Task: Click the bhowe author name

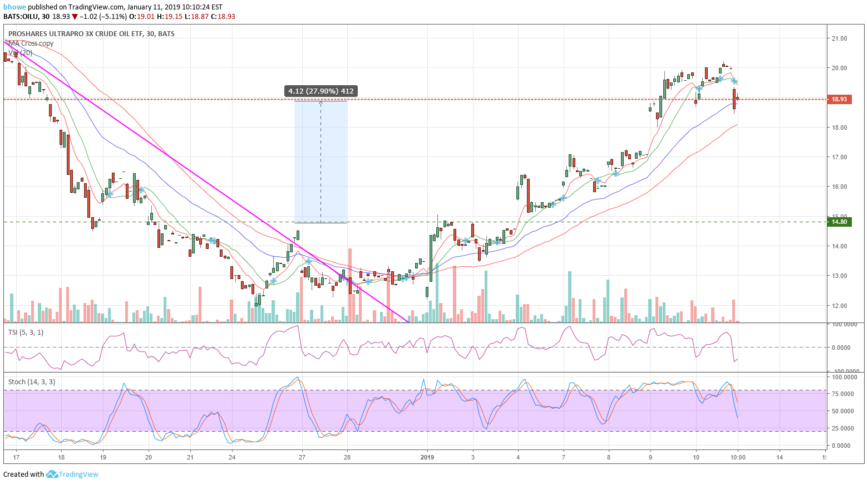Action: [x=14, y=7]
